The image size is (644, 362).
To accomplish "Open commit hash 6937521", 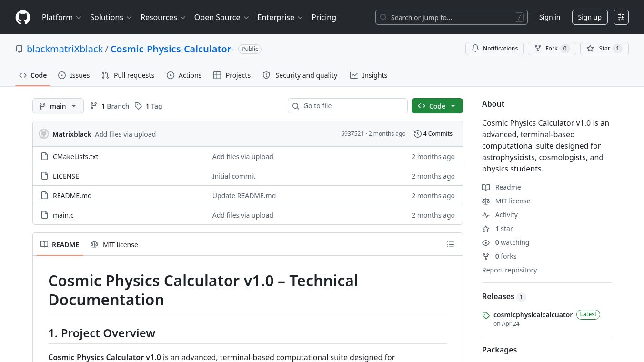I will [x=352, y=134].
